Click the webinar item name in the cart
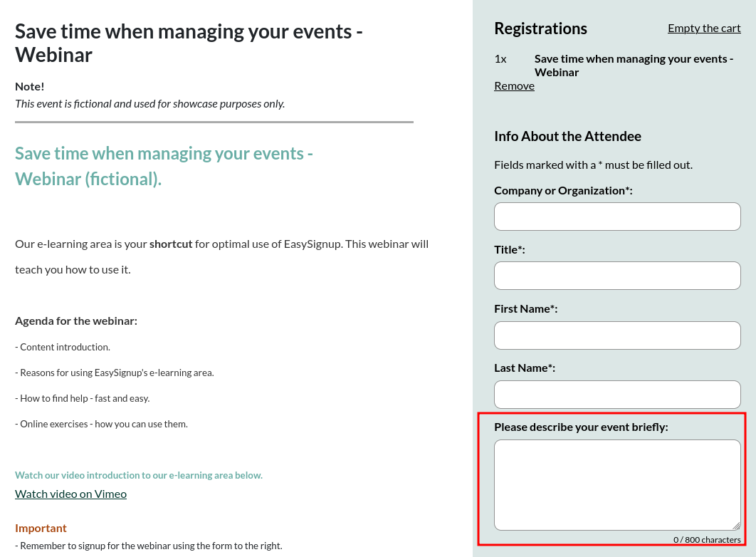 point(634,66)
